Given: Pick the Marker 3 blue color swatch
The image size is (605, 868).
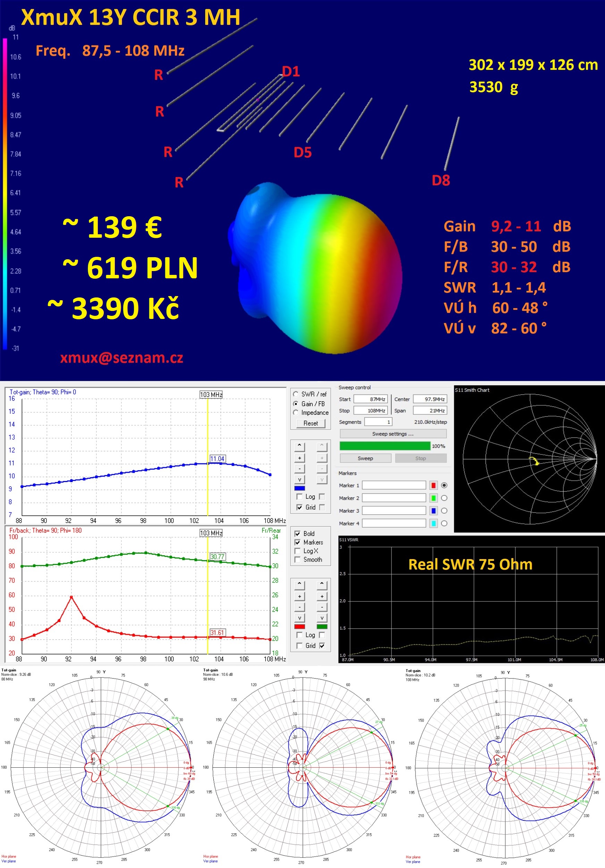Looking at the screenshot, I should point(433,511).
